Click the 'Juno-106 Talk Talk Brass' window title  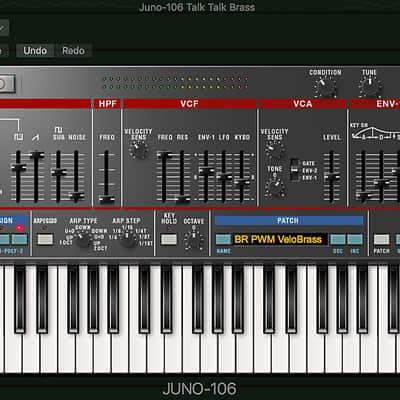click(x=197, y=7)
